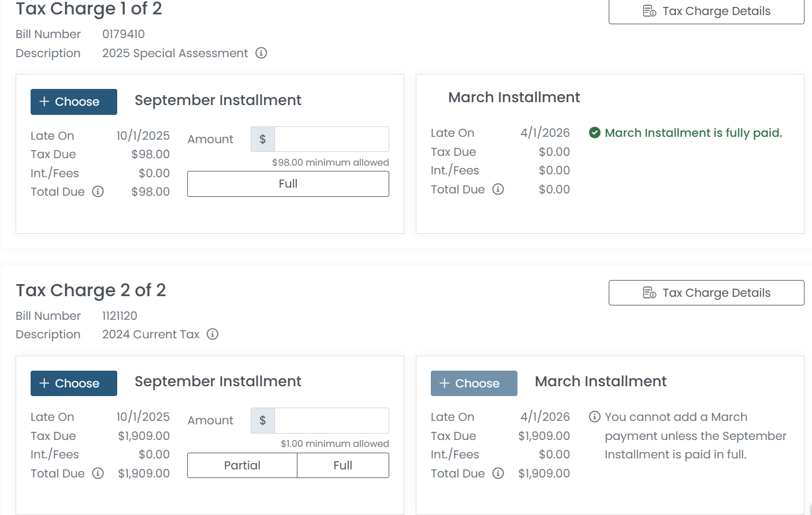The height and width of the screenshot is (515, 812).
Task: Click info icon beside 2025 Special Assessment
Action: pos(261,53)
